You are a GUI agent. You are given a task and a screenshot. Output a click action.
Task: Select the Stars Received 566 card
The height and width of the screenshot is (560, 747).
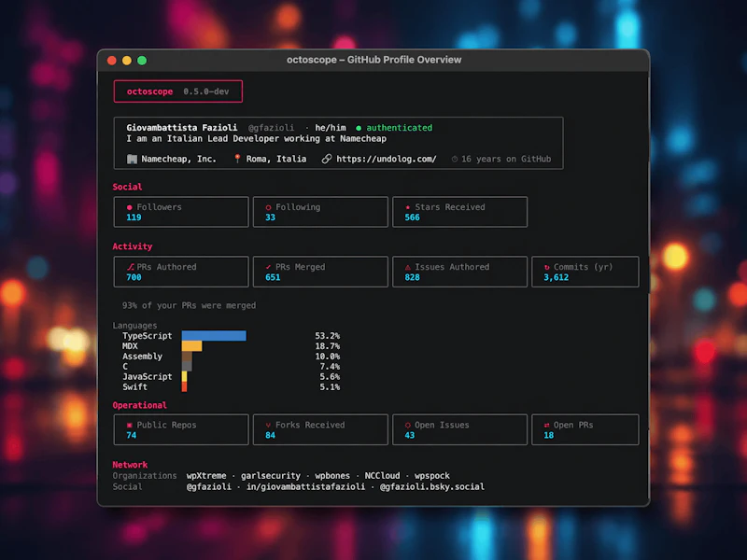coord(459,212)
